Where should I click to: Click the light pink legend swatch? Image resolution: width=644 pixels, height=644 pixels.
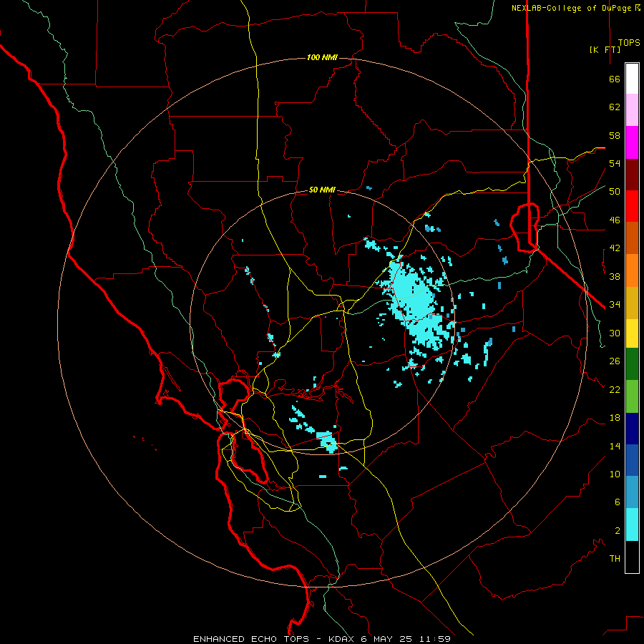click(632, 109)
